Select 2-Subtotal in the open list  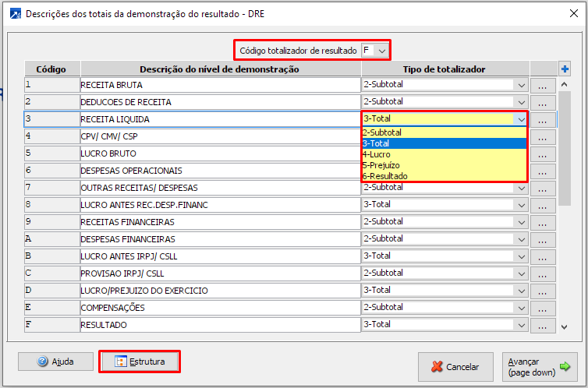pos(444,132)
